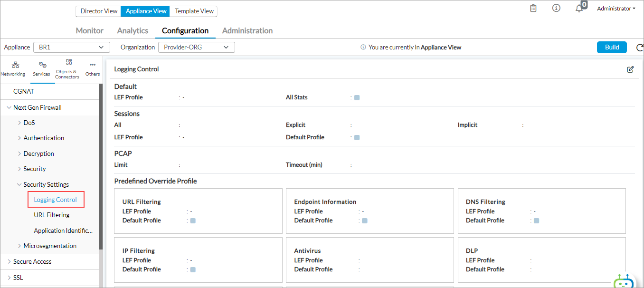Open the Organization Provider-ORG dropdown
This screenshot has width=644, height=288.
[196, 47]
